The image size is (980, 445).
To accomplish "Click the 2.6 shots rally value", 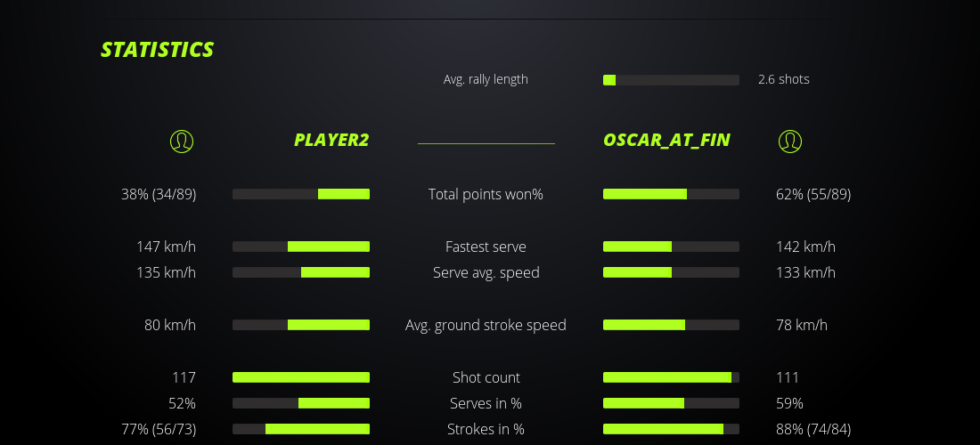I will coord(783,79).
